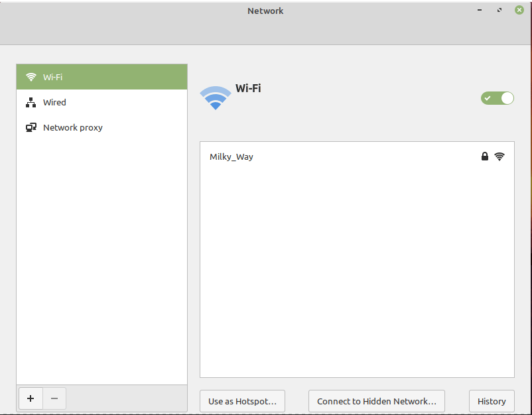Add a new connection with plus button

(x=31, y=398)
